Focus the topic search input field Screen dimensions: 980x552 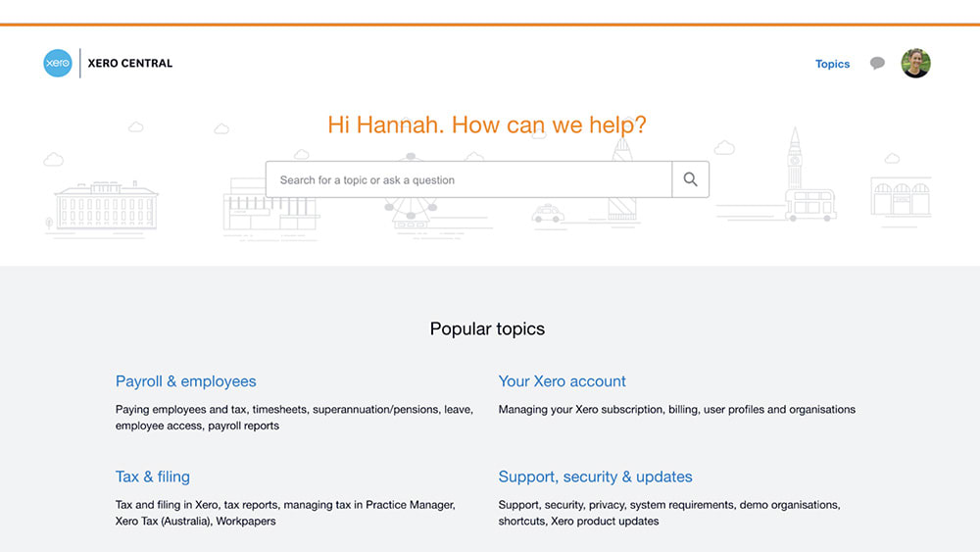coord(468,180)
